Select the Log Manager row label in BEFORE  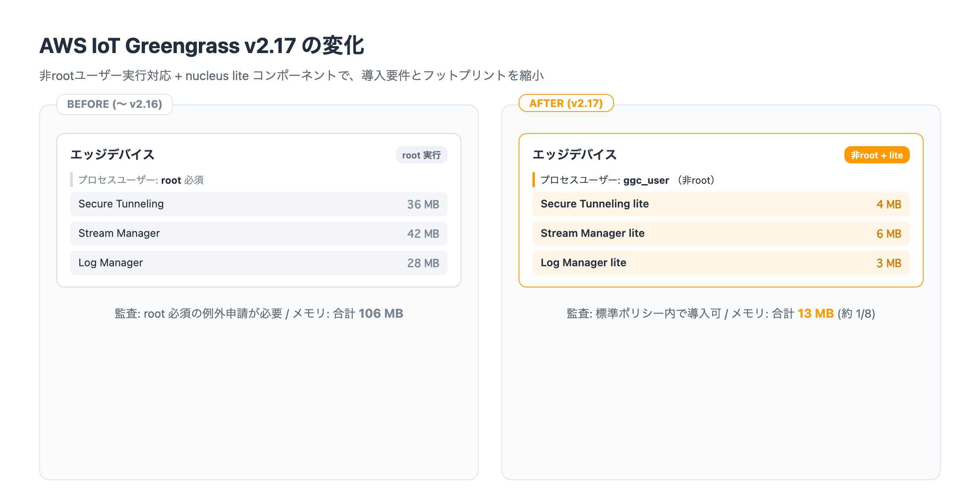(111, 263)
